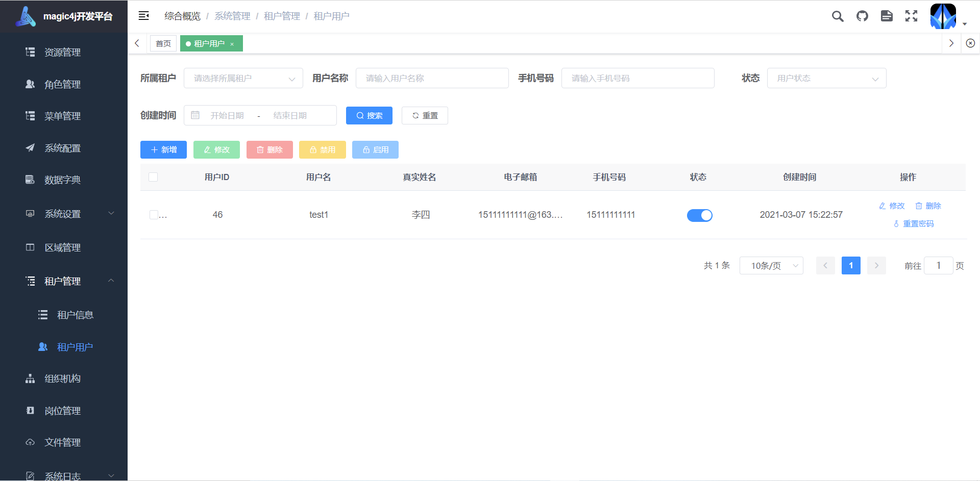Click the calendar icon in date range
980x481 pixels.
tap(195, 115)
